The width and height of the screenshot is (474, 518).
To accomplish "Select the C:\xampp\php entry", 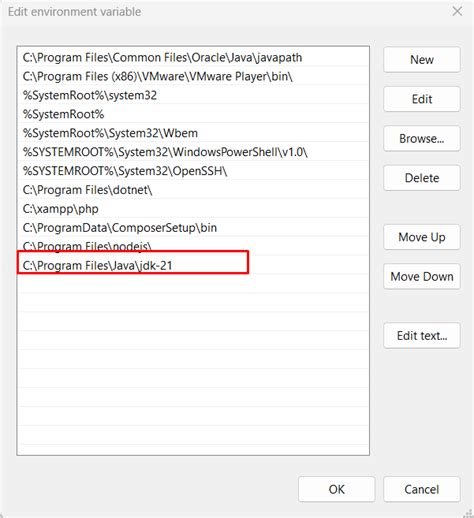I will click(193, 209).
